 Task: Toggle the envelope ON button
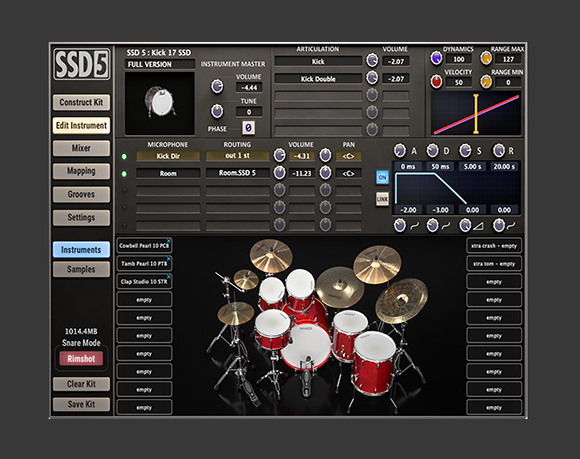pyautogui.click(x=382, y=177)
